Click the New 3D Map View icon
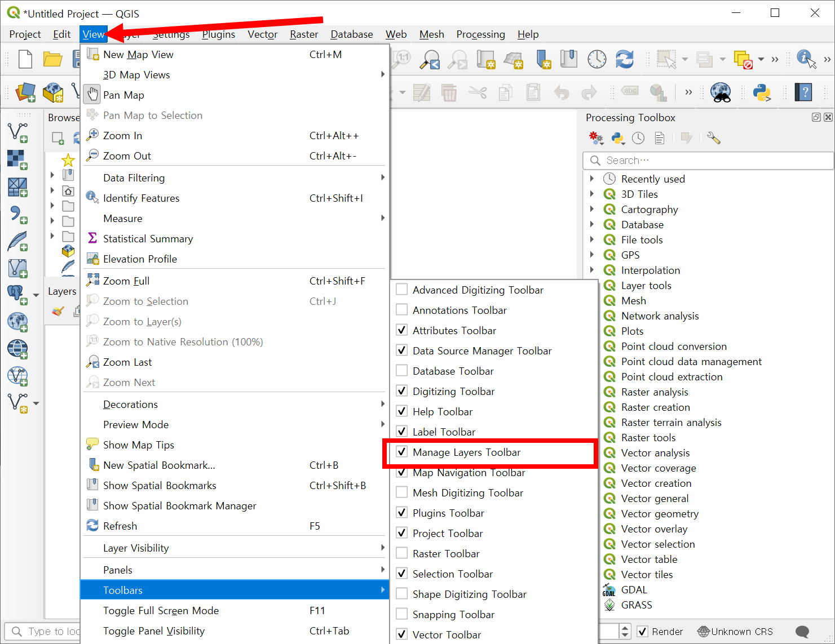Image resolution: width=835 pixels, height=644 pixels. [513, 59]
